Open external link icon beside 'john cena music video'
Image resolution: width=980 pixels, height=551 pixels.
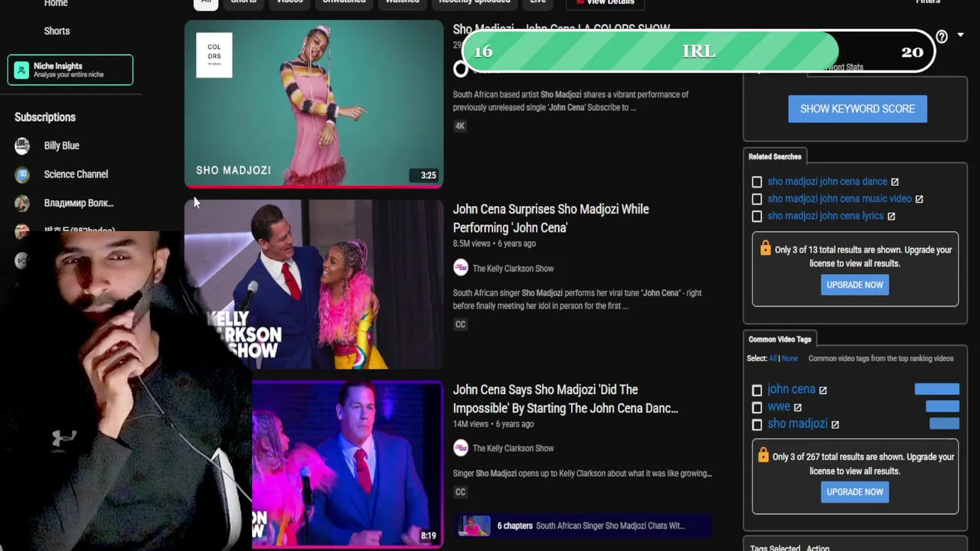coord(919,199)
